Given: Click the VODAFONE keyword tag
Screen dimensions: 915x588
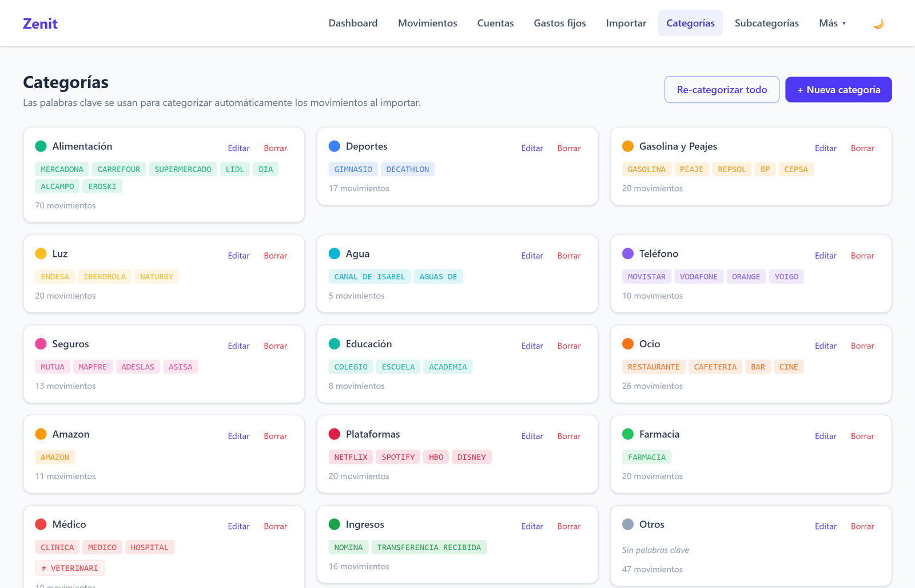Looking at the screenshot, I should click(699, 277).
